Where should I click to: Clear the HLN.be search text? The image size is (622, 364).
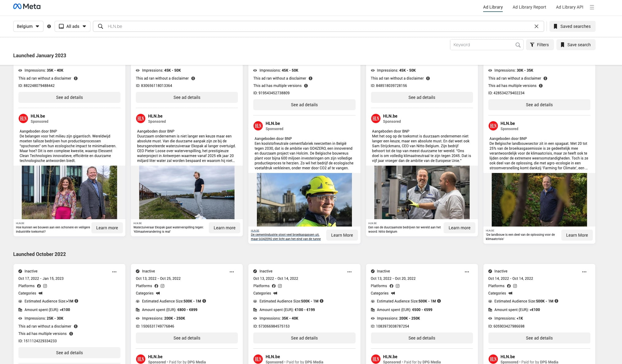tap(536, 26)
